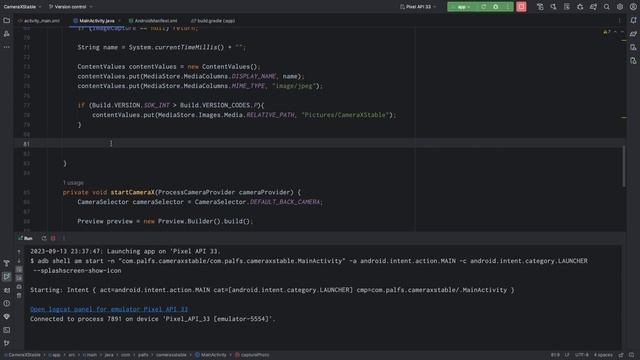Open Pixel API 33 device selector
The image size is (640, 360).
coord(418,7)
